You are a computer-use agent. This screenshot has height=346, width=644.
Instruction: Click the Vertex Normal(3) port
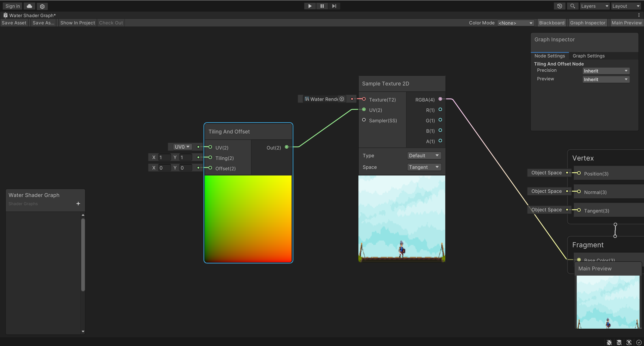[579, 192]
